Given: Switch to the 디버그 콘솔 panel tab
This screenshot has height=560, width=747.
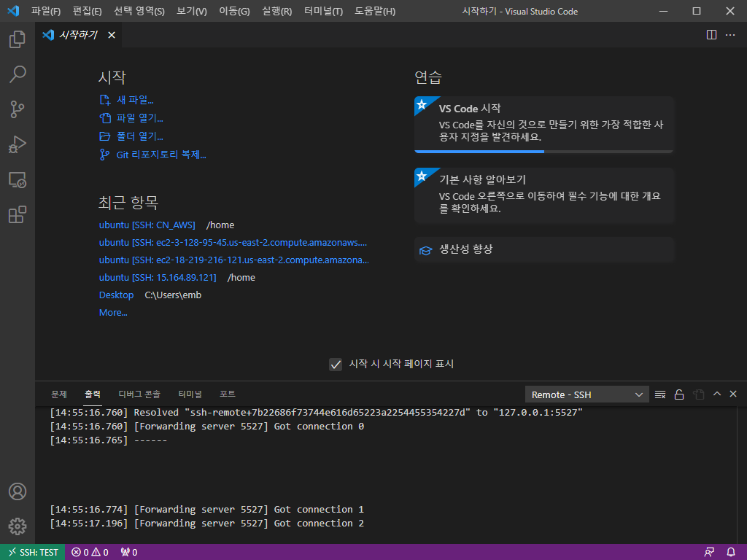Looking at the screenshot, I should pyautogui.click(x=139, y=394).
